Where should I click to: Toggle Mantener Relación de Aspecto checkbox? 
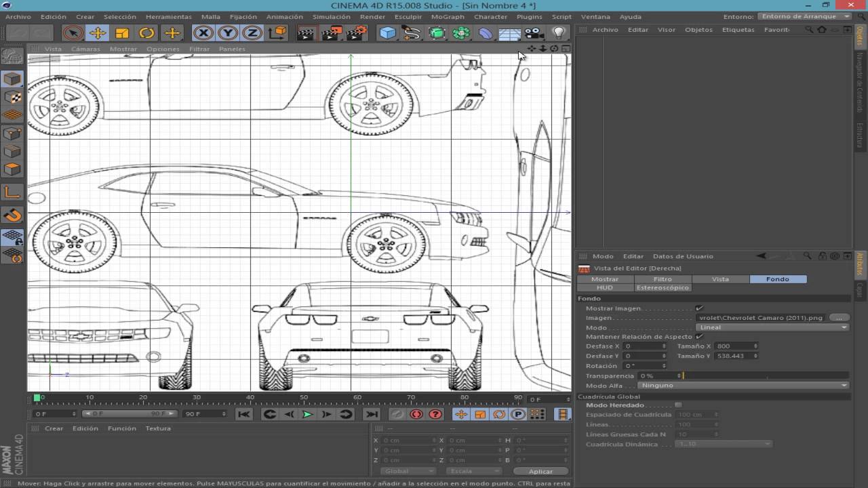pyautogui.click(x=699, y=336)
